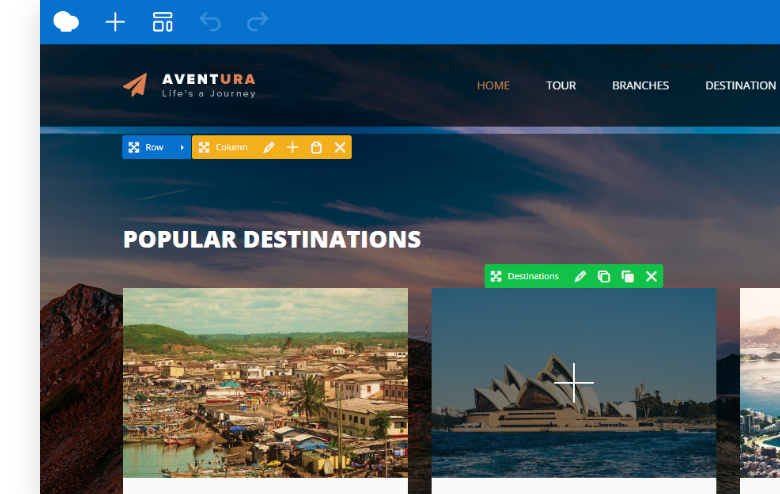Add a new element with plus icon
The width and height of the screenshot is (780, 494).
[115, 22]
